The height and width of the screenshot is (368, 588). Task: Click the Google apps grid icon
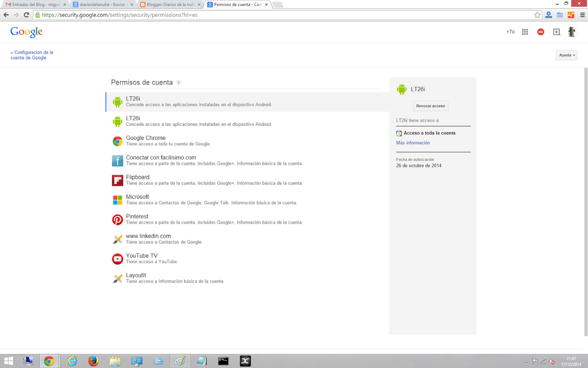point(525,32)
